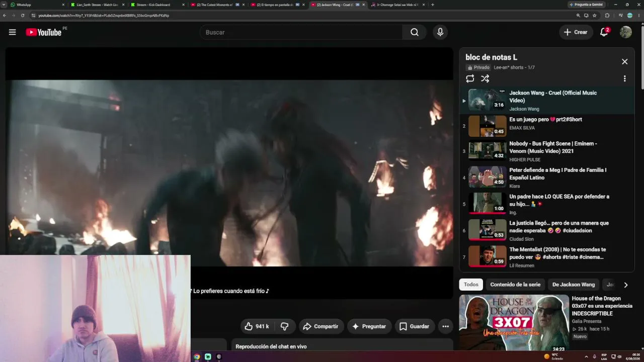Viewport: 644px width, 362px height.
Task: Toggle playlist shuffle
Action: click(485, 78)
